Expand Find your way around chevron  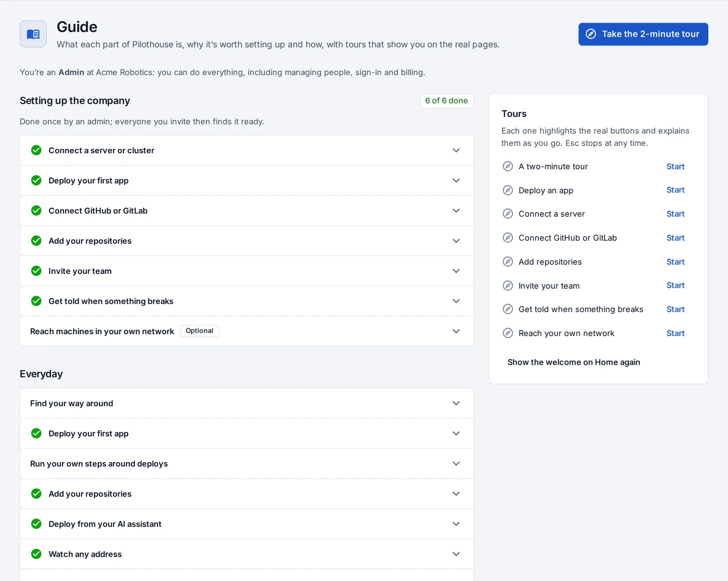point(456,403)
